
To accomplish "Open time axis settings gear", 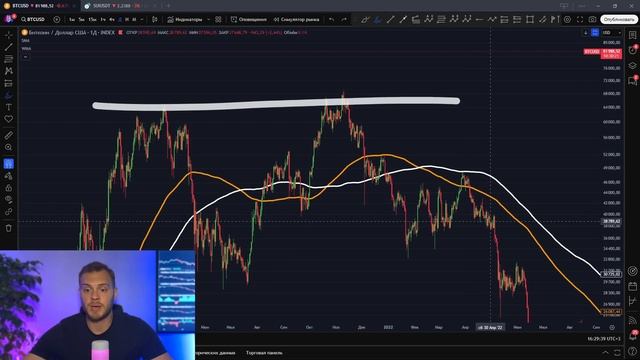I will coord(612,327).
